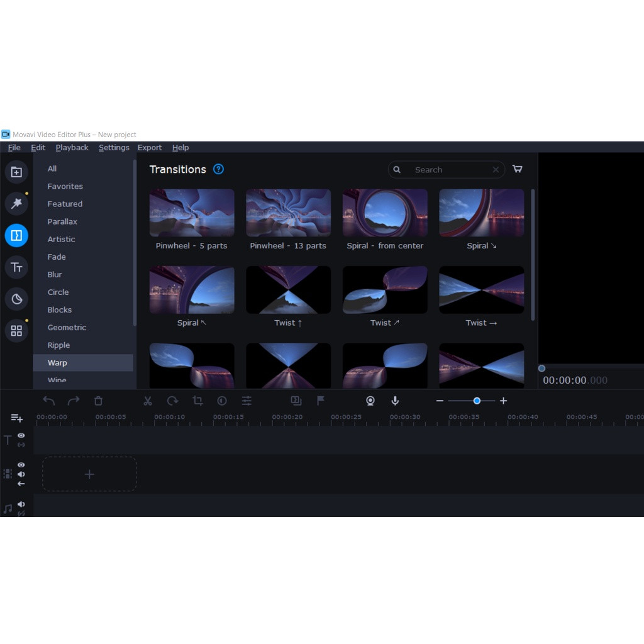Open the Titles tab in sidebar
Image resolution: width=644 pixels, height=644 pixels.
[16, 267]
